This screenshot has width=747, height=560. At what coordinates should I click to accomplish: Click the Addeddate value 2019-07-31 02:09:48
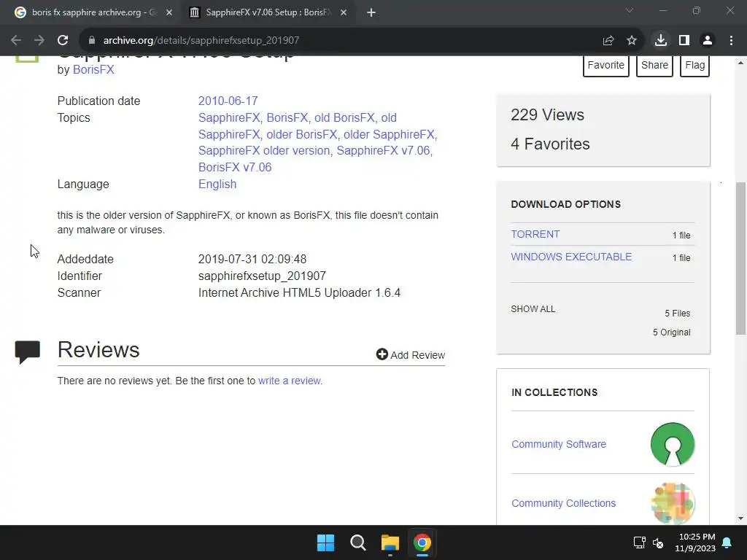[x=252, y=259]
